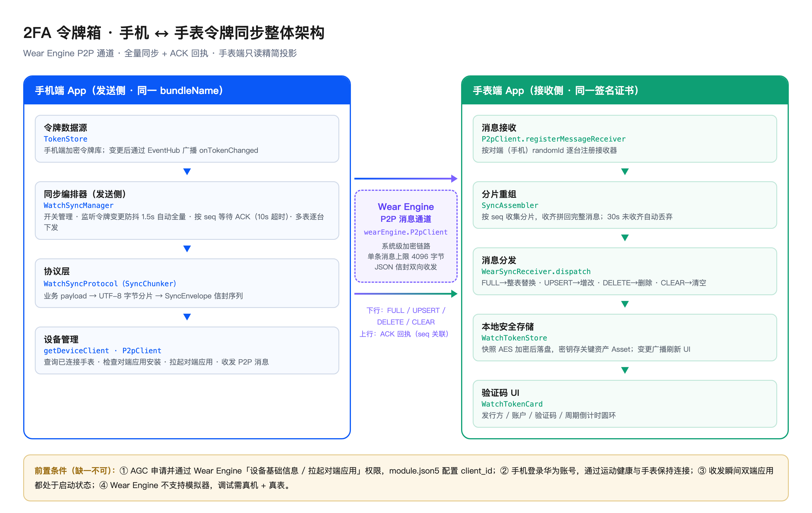Click the "协议层" card heading
The width and height of the screenshot is (812, 513).
pos(57,271)
